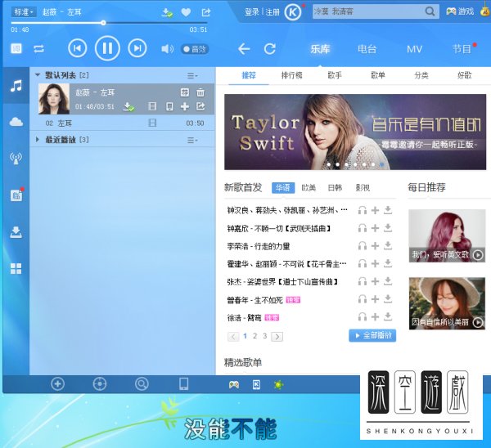Click the 登录 login link
The height and width of the screenshot is (448, 491).
252,12
